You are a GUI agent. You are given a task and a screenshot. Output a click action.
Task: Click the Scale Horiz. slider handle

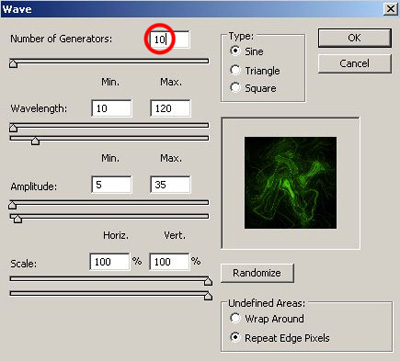point(208,281)
